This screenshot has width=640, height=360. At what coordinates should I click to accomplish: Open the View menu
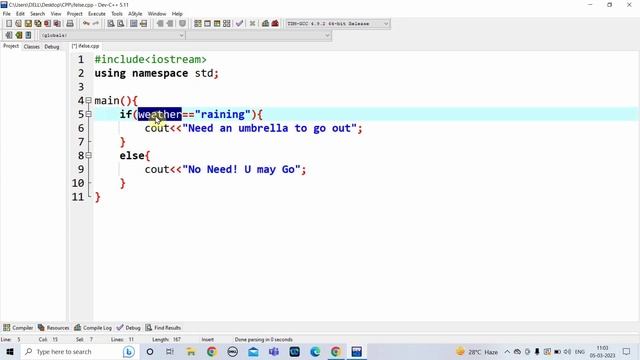pos(56,14)
